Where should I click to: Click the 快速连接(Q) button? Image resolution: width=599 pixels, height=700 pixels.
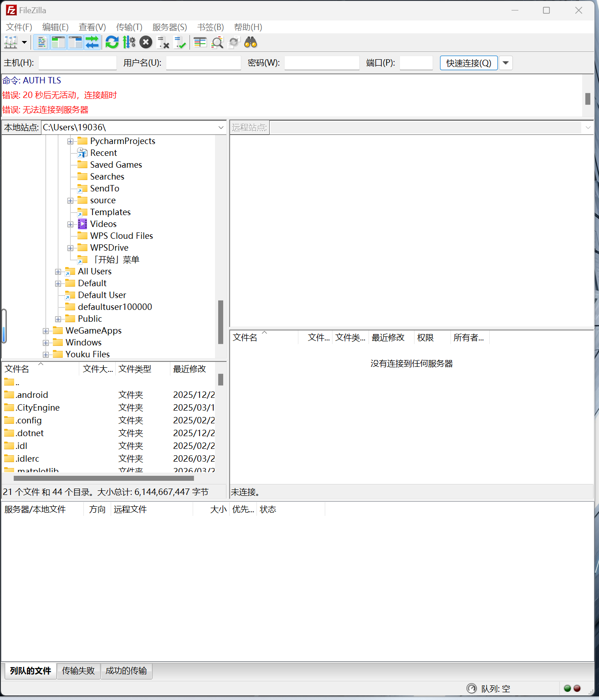pos(469,63)
